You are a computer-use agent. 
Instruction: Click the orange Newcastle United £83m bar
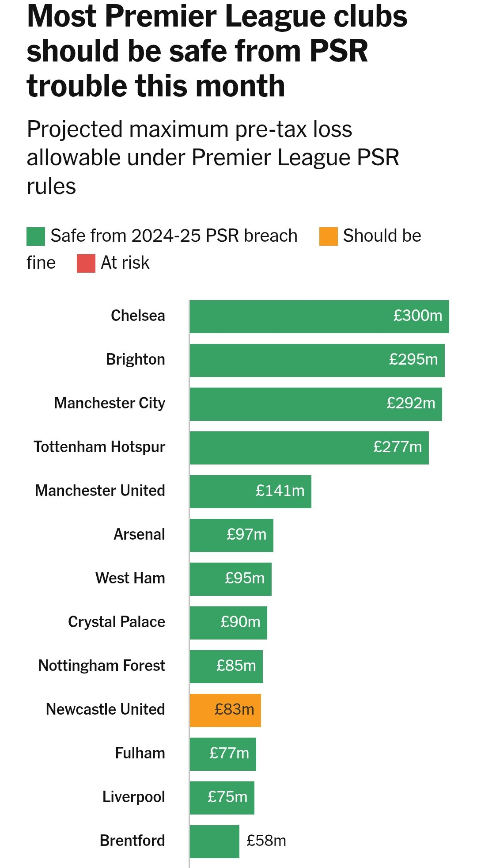[x=225, y=710]
